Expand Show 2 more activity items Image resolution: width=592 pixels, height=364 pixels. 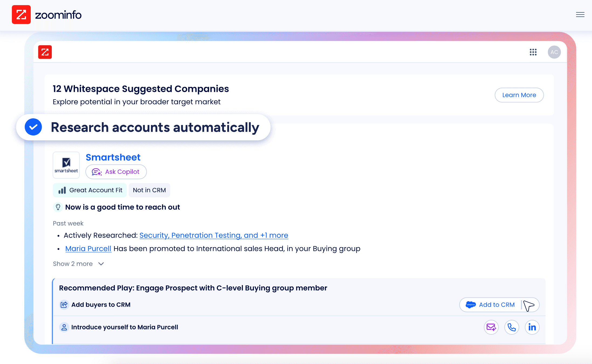click(78, 264)
